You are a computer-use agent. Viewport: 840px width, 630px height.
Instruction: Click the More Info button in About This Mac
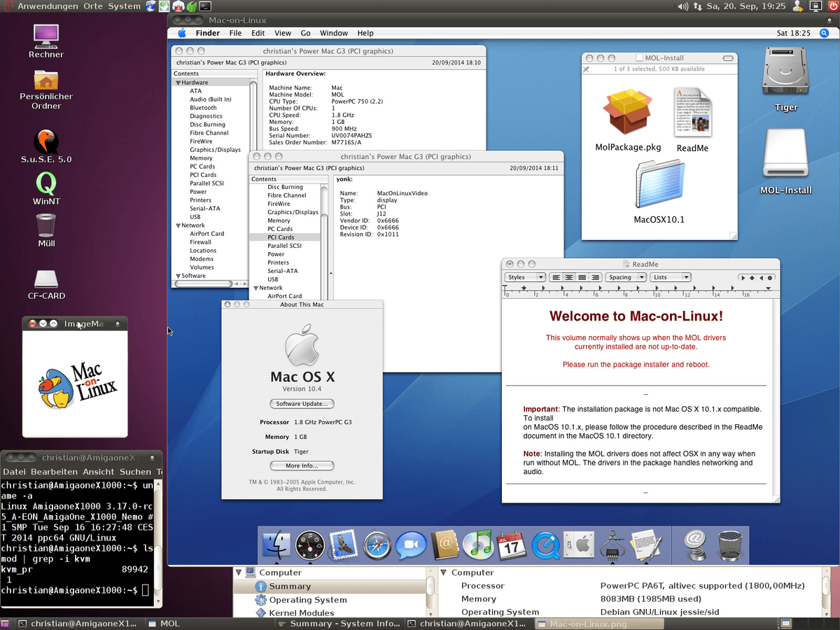point(302,465)
